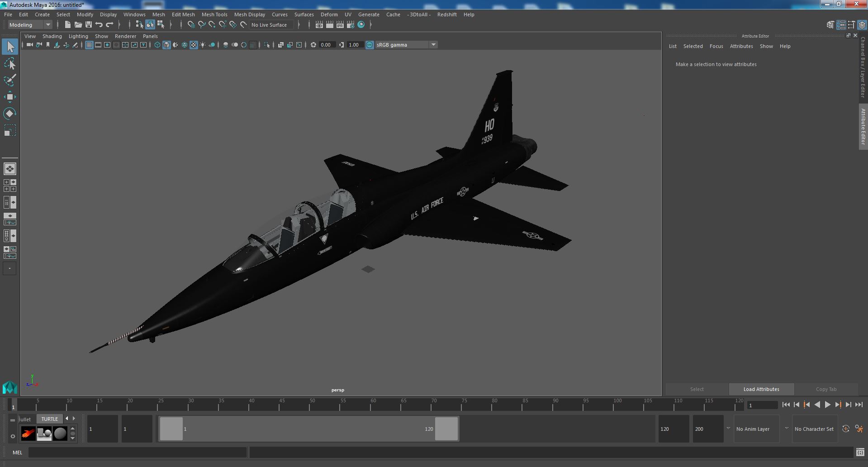Toggle film gate in the viewport
The width and height of the screenshot is (868, 467).
98,45
